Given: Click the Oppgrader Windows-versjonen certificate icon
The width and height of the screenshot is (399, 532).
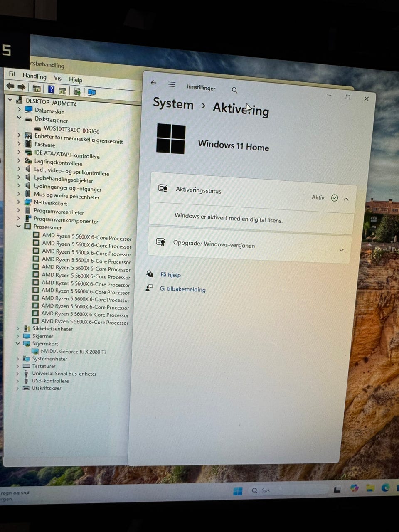Looking at the screenshot, I should (x=160, y=242).
